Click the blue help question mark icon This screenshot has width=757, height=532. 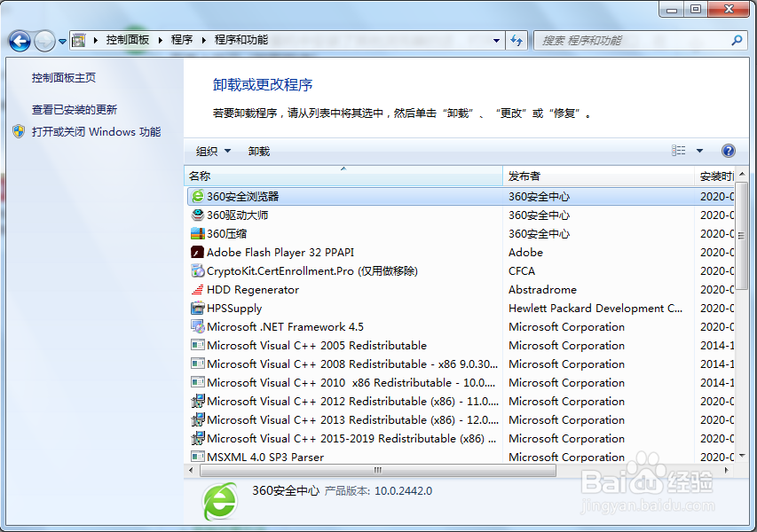click(728, 151)
